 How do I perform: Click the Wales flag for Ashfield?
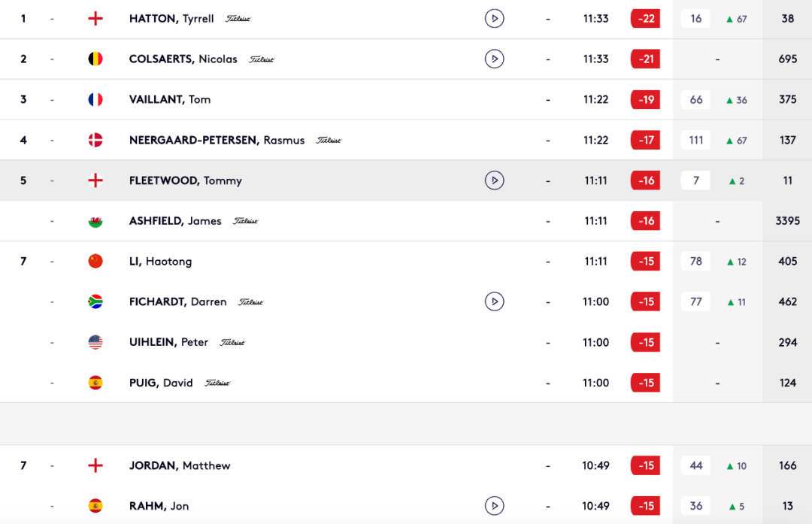[95, 221]
